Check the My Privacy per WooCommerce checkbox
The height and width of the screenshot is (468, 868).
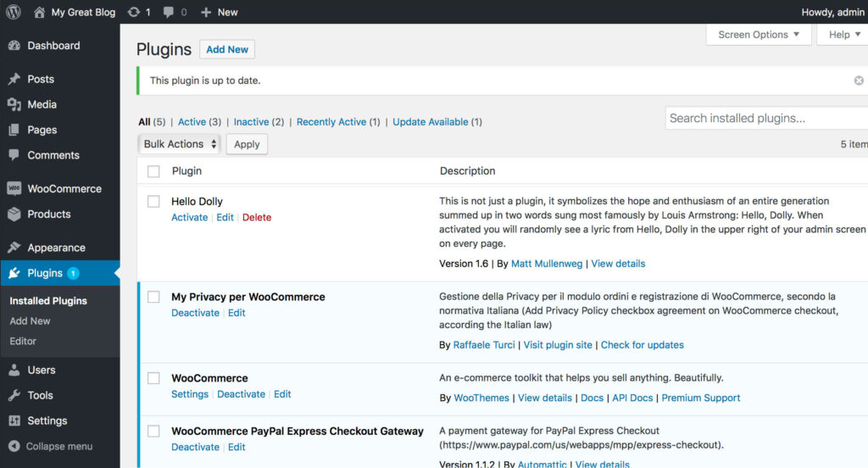(x=153, y=297)
